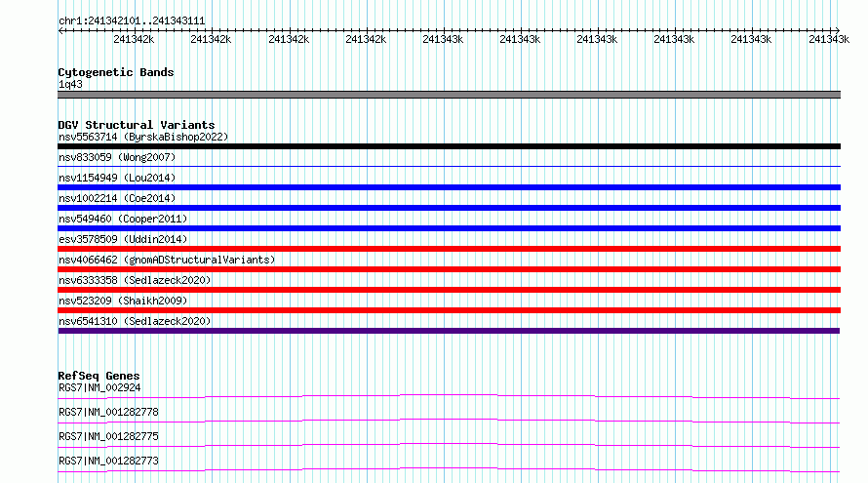Click the magenta RGS7|NM_001282778 intron line
The height and width of the screenshot is (483, 868).
tap(449, 421)
